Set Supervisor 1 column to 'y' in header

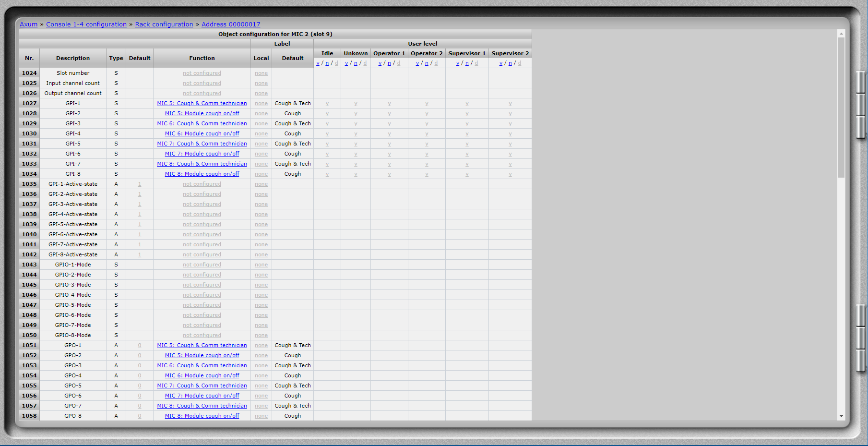click(458, 63)
